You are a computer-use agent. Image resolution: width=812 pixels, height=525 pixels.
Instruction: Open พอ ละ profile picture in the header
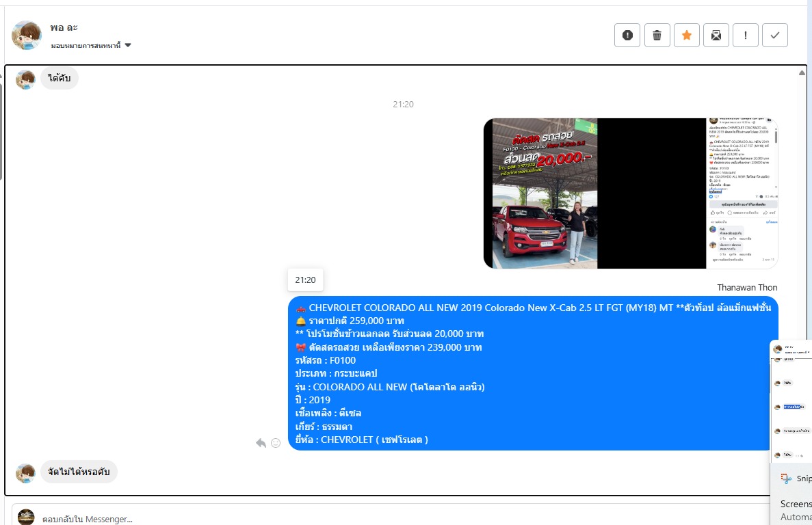27,35
